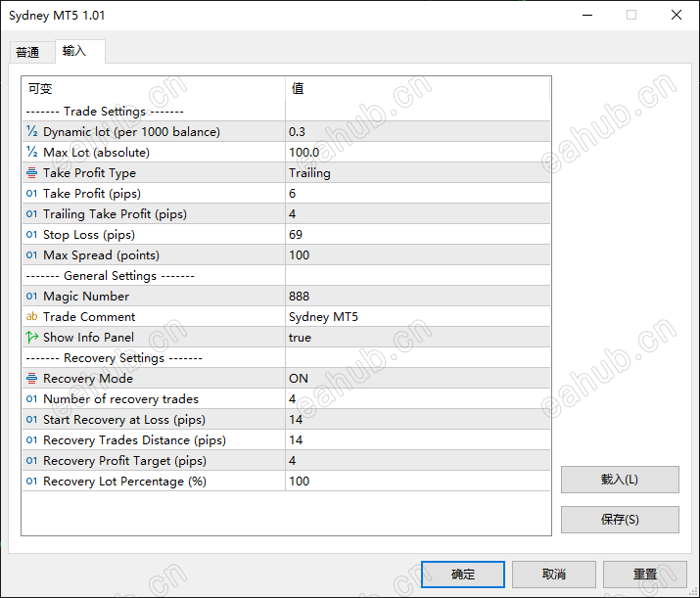This screenshot has height=598, width=700.
Task: Click the Max Lot row type icon
Action: tap(31, 152)
